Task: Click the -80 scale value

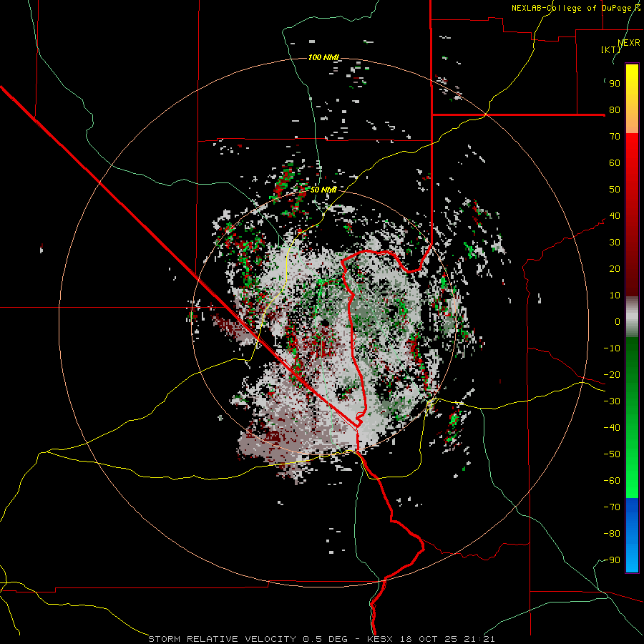Action: tap(612, 534)
